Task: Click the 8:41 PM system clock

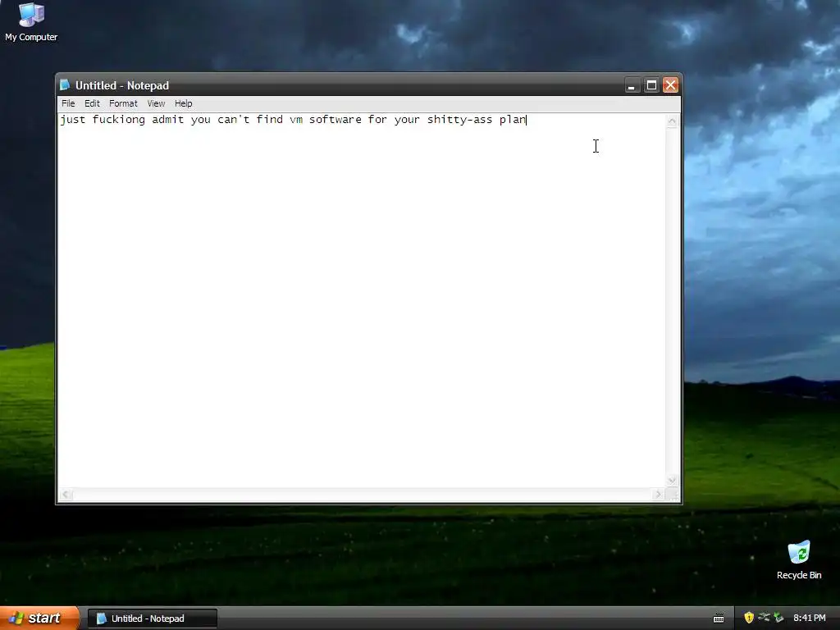Action: coord(810,619)
